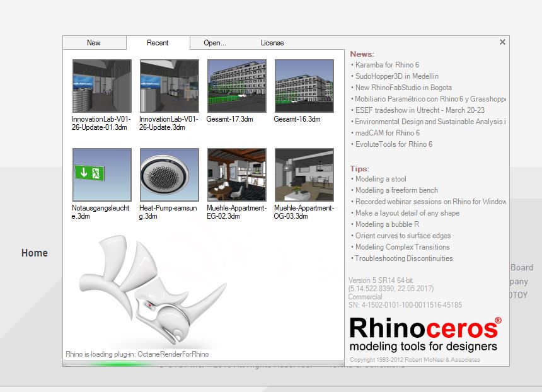Click the Rhino is loading plug-in status text
Viewport: 542px width, 392px height.
[x=137, y=354]
